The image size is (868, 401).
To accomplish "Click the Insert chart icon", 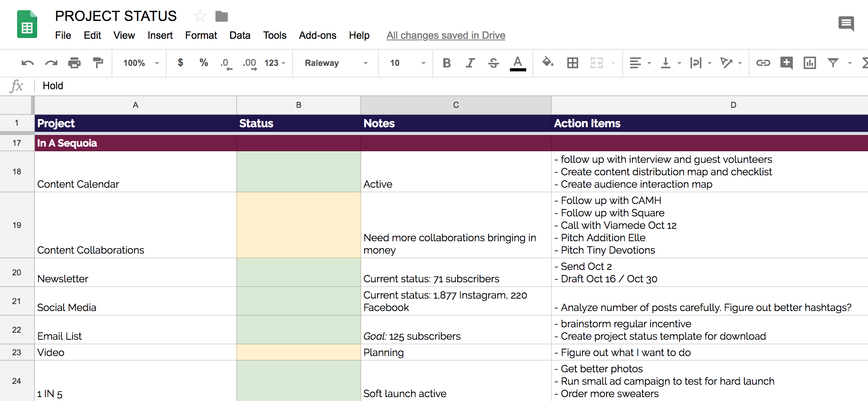I will 810,63.
